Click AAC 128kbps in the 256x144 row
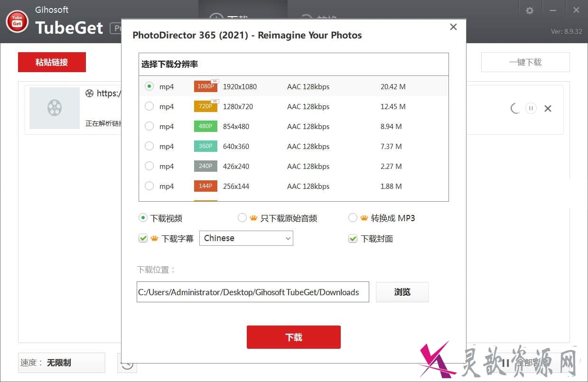 tap(308, 186)
